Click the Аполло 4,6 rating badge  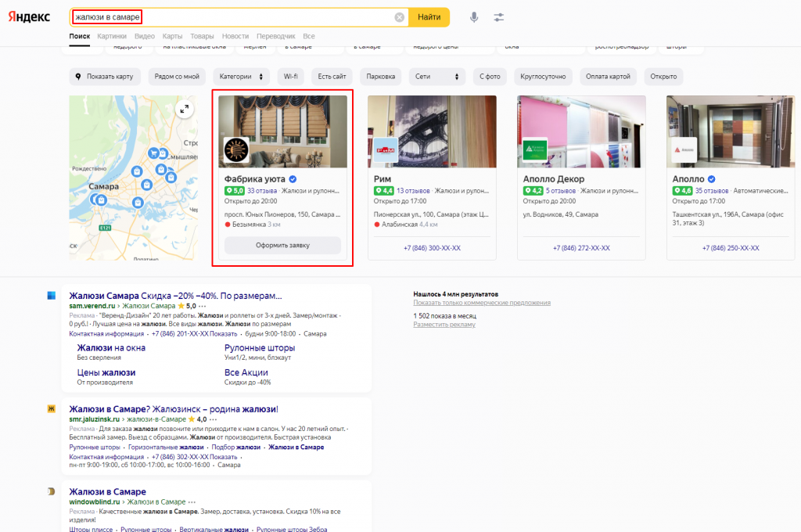[682, 191]
